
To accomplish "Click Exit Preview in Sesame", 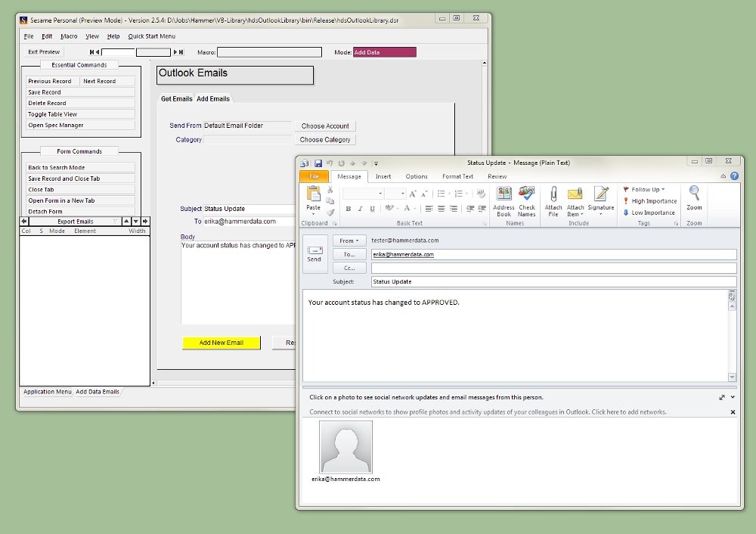I will click(x=44, y=51).
